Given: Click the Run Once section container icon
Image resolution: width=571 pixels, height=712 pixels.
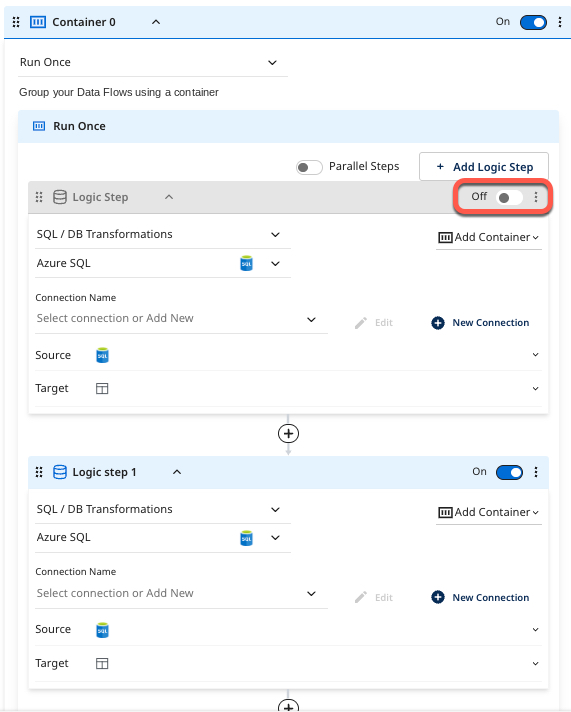Looking at the screenshot, I should coord(39,126).
